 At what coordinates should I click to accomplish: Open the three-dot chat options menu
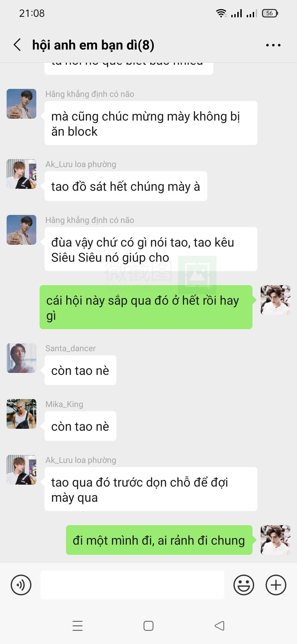click(x=273, y=45)
